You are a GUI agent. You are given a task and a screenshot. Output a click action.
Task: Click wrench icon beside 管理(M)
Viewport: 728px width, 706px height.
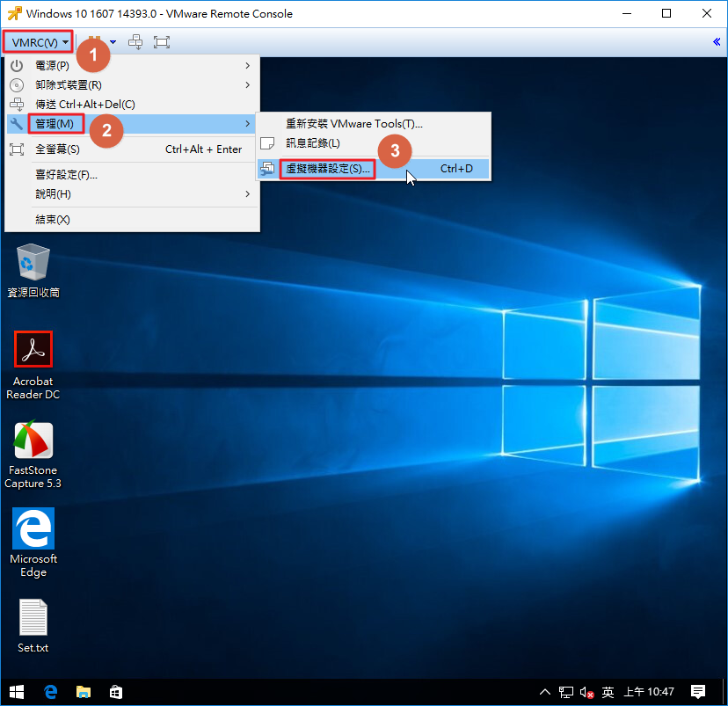(x=17, y=123)
